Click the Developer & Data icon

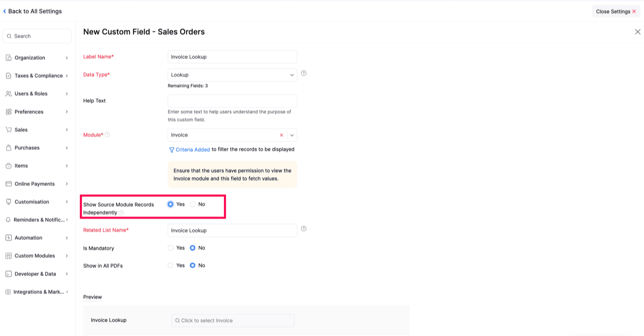(9, 274)
